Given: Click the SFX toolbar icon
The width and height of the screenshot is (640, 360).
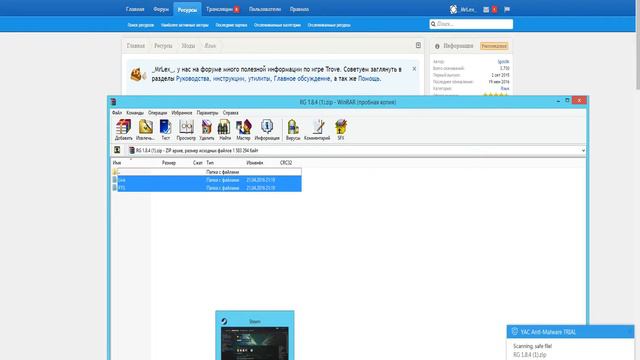Looking at the screenshot, I should (340, 130).
